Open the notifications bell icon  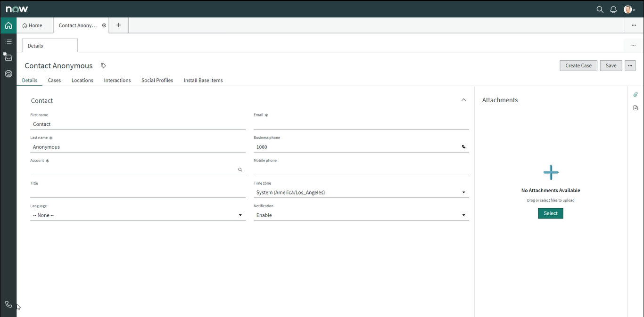coord(613,9)
